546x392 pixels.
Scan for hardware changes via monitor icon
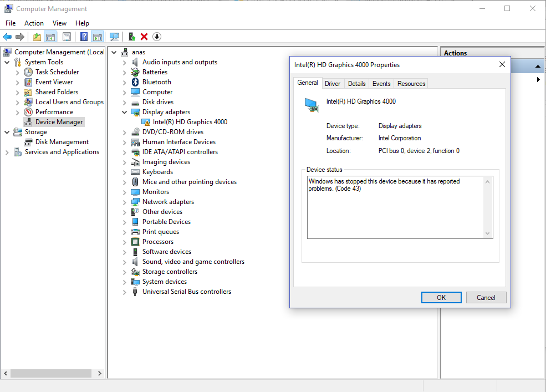point(114,37)
